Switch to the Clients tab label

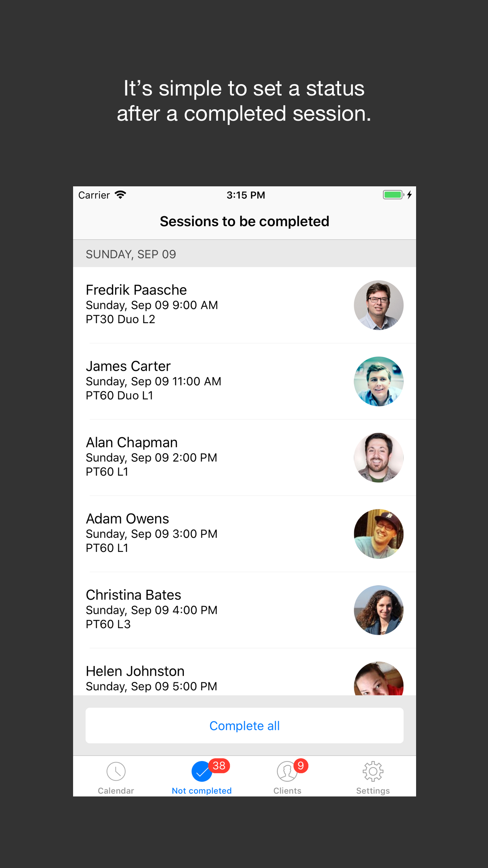(x=287, y=791)
